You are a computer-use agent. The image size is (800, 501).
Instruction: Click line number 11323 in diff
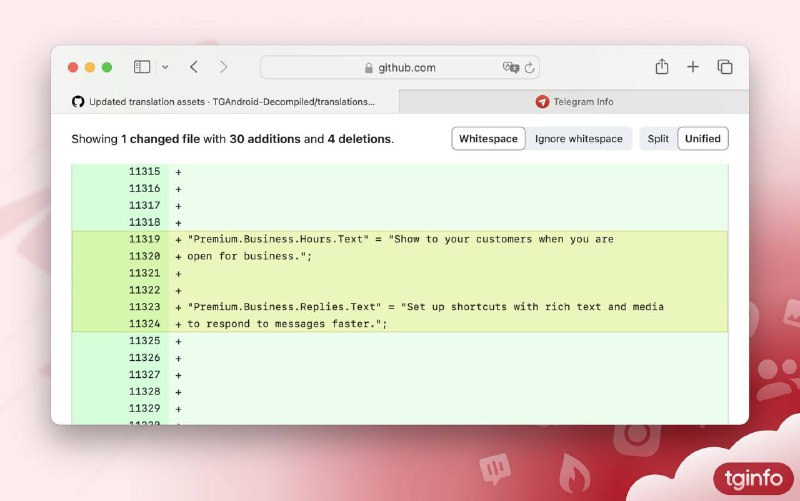click(x=144, y=307)
